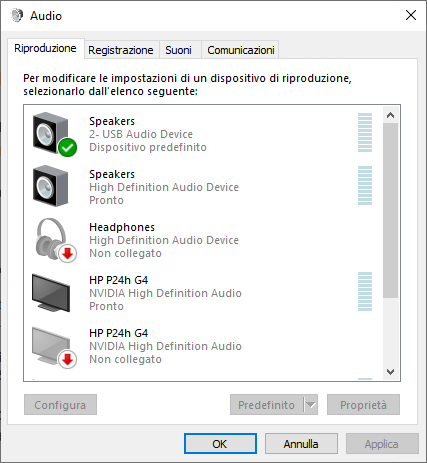Click the Audio speaker icon in the title bar

pos(17,15)
